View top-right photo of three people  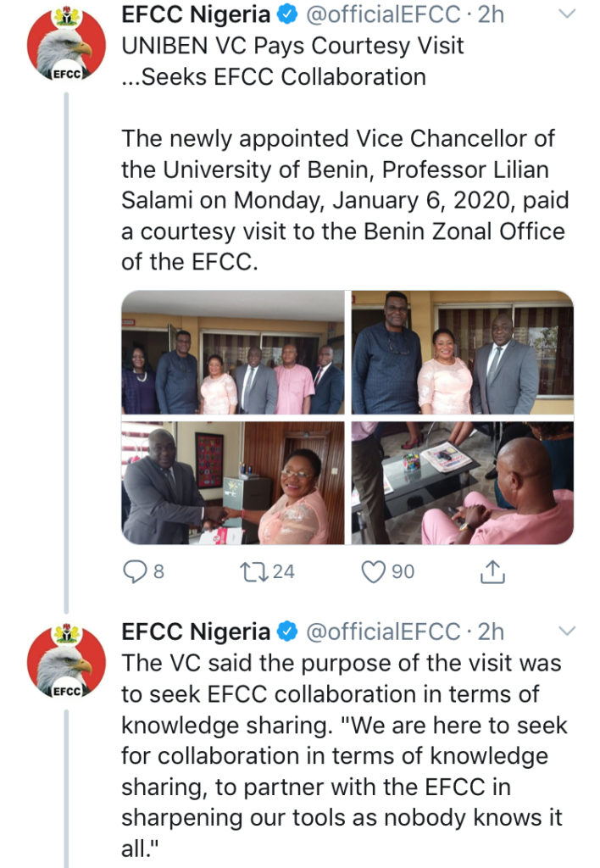click(463, 353)
